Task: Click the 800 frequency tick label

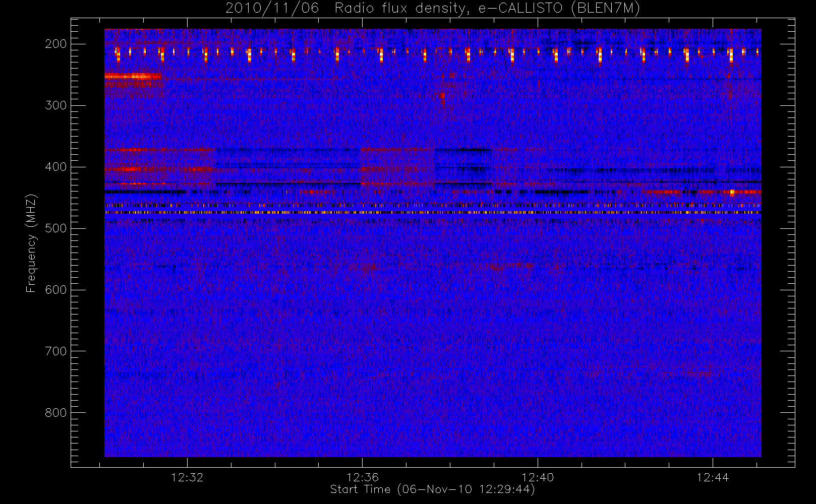Action: click(x=56, y=413)
